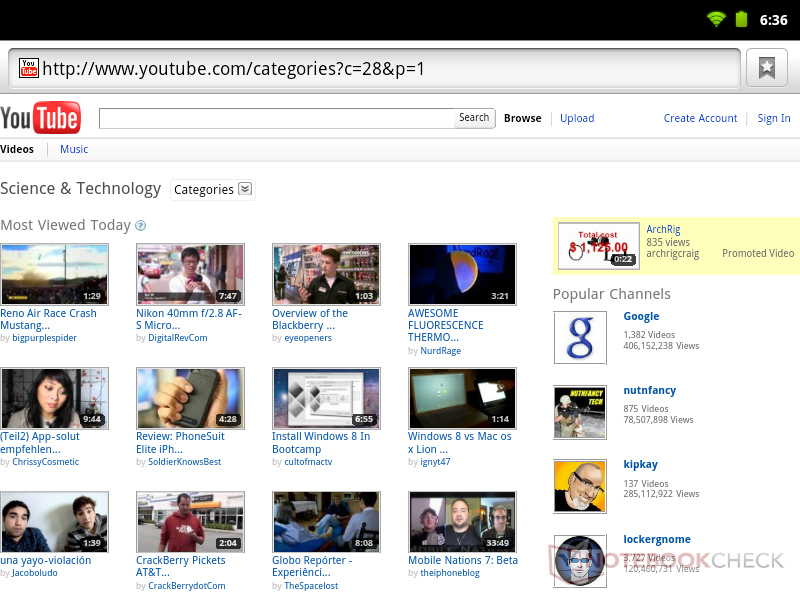Viewport: 800px width, 600px height.
Task: Click the ArchRig promoted video title
Action: [663, 230]
